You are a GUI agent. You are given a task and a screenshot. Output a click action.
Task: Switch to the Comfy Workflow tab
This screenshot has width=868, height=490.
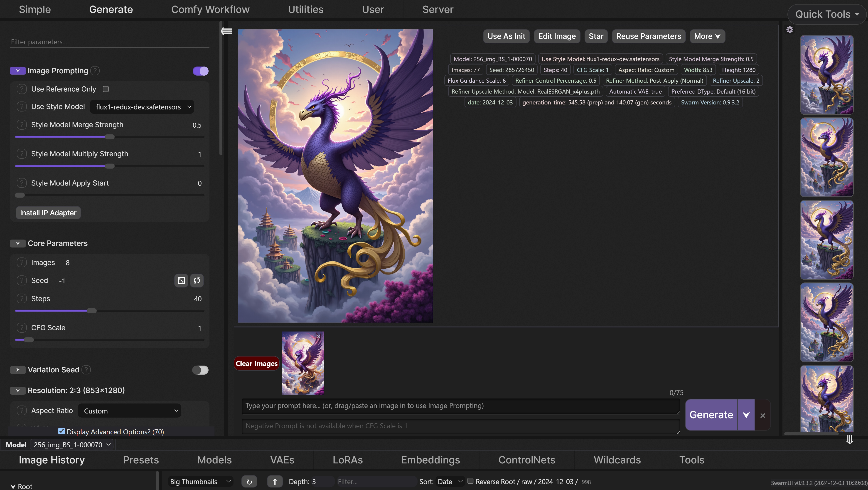(x=210, y=10)
